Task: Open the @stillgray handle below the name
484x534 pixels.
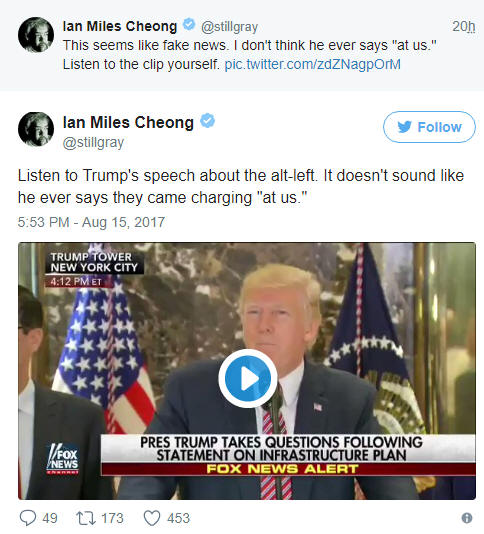Action: click(x=93, y=142)
